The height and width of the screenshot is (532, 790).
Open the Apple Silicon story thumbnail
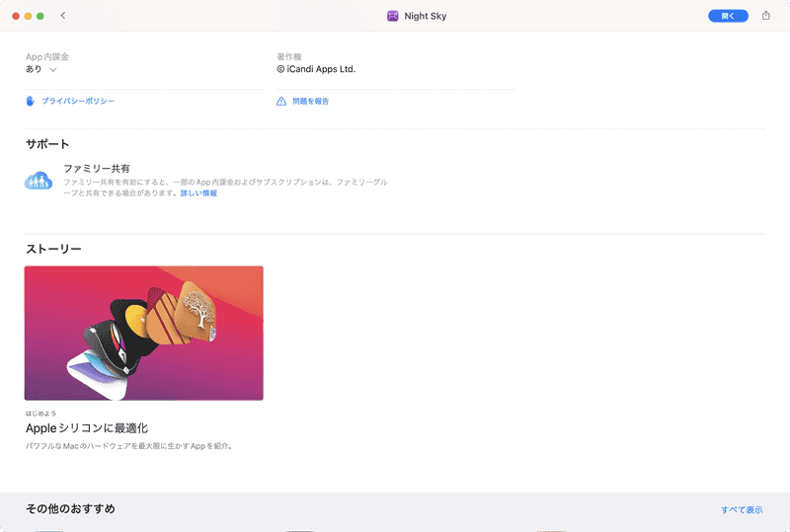[143, 333]
